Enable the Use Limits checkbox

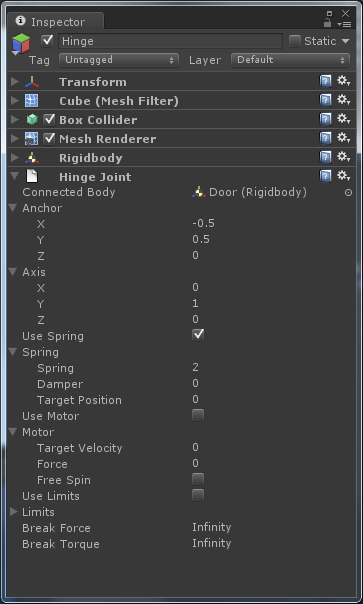(x=198, y=495)
